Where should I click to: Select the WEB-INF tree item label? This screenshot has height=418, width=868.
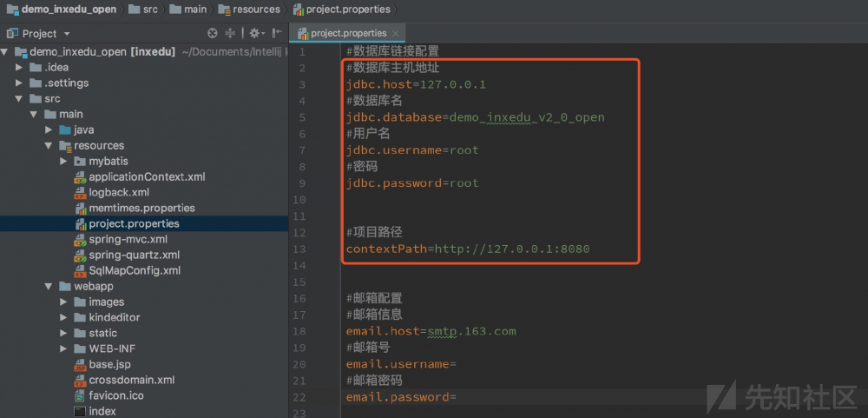click(112, 348)
